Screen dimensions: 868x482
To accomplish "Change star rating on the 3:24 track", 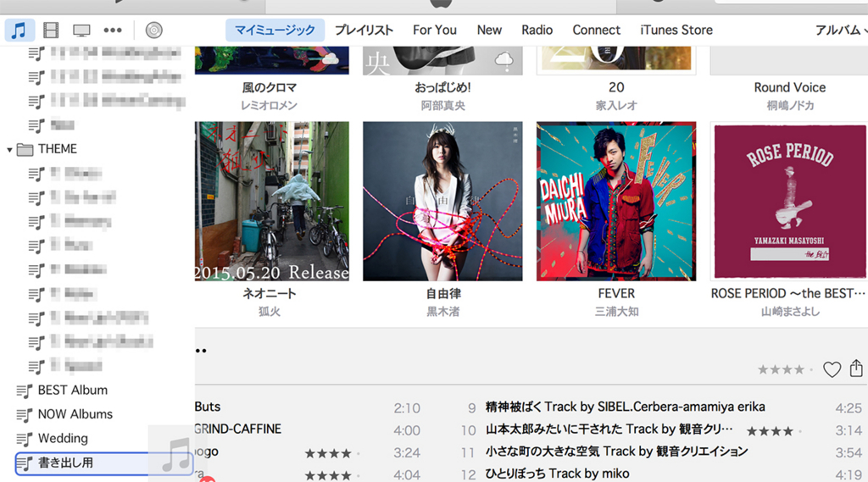I will click(x=331, y=454).
